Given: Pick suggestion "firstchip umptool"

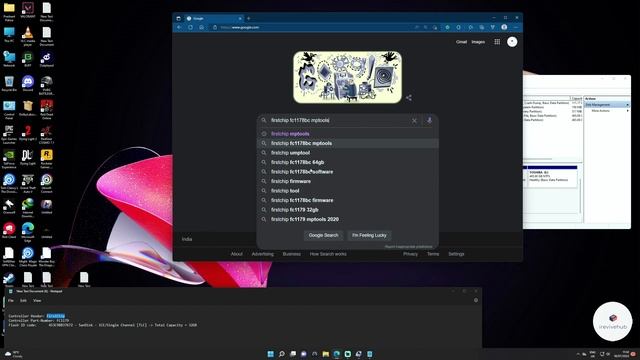Looking at the screenshot, I should (x=347, y=153).
